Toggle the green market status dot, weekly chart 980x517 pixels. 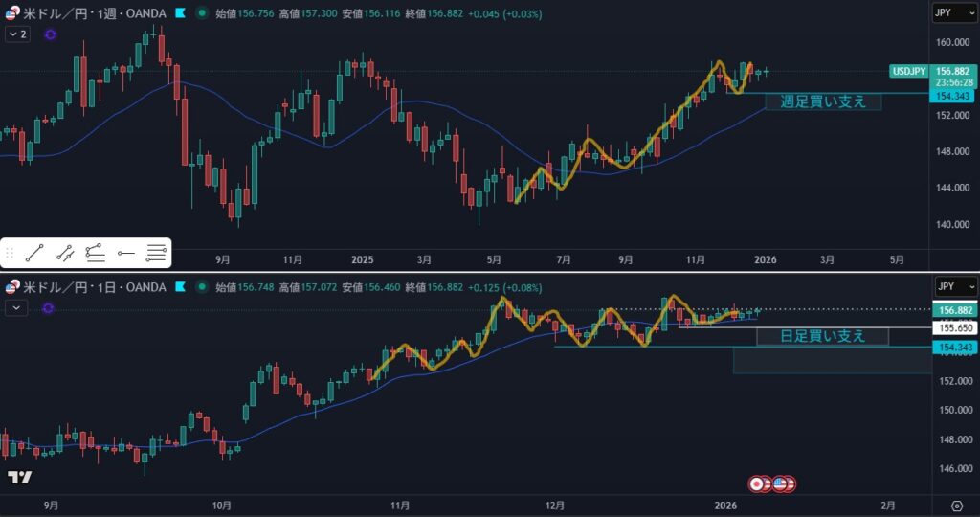(x=200, y=13)
